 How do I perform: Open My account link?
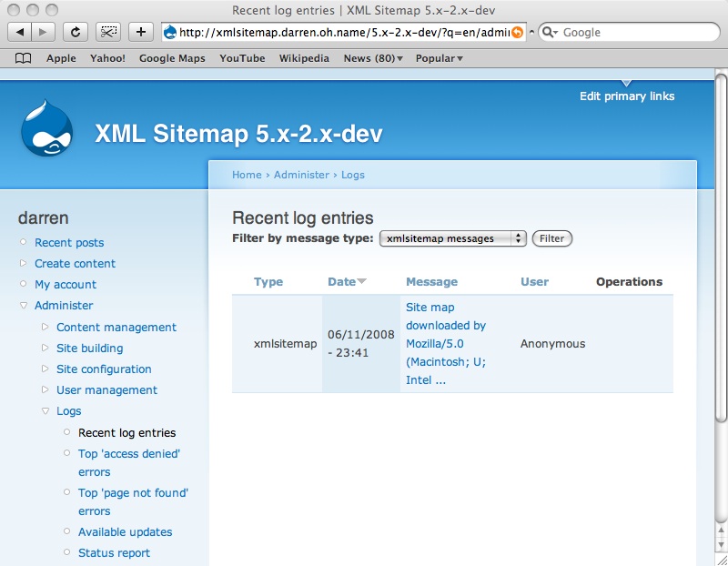coord(66,285)
